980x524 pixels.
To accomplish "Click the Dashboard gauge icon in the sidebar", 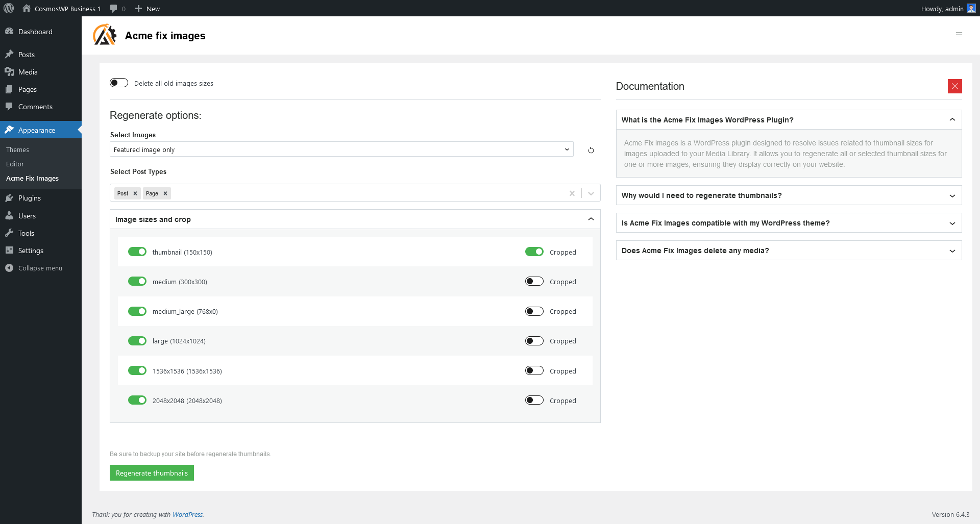I will click(9, 31).
